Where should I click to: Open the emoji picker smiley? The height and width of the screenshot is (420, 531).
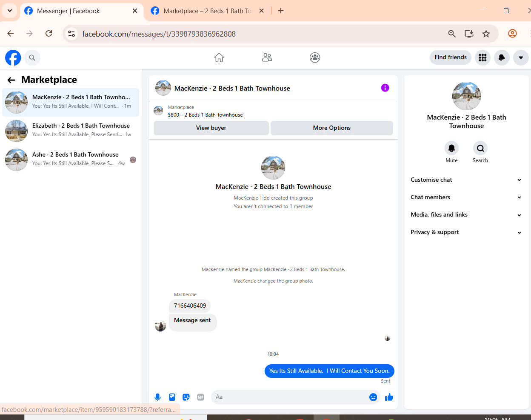[373, 397]
